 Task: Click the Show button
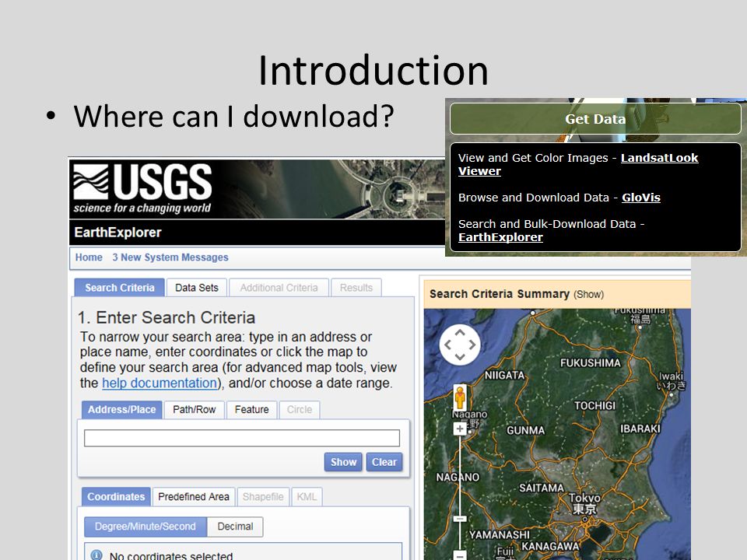343,462
